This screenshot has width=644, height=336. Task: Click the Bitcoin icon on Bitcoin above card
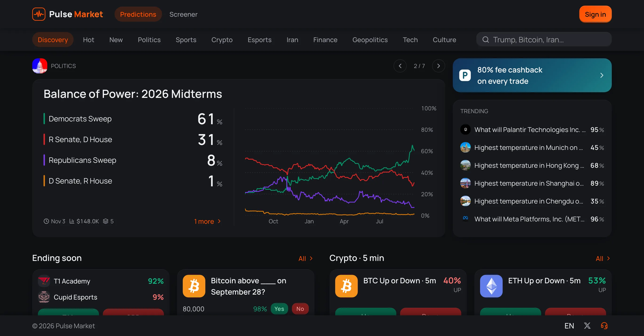tap(194, 286)
